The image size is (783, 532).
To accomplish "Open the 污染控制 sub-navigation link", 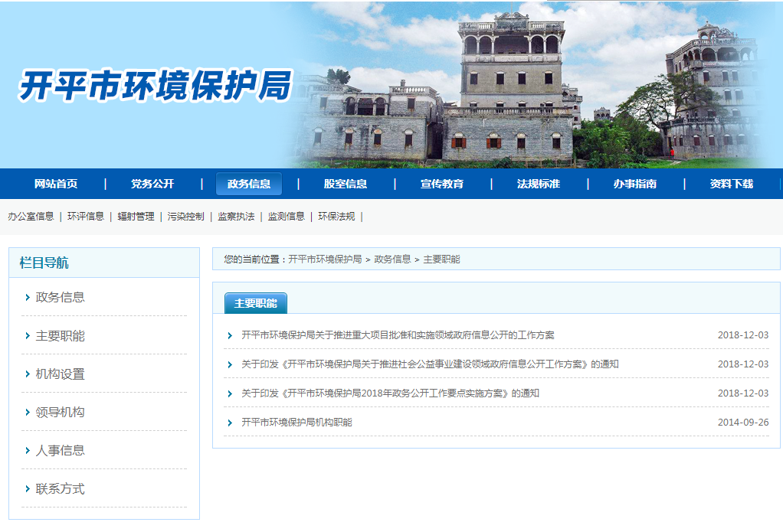I will (x=185, y=216).
